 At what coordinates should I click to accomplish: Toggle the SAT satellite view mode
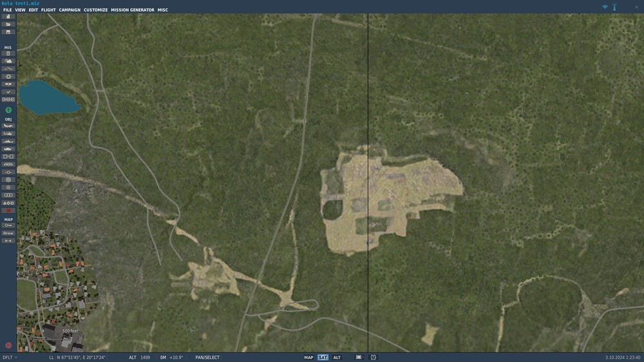coord(323,357)
